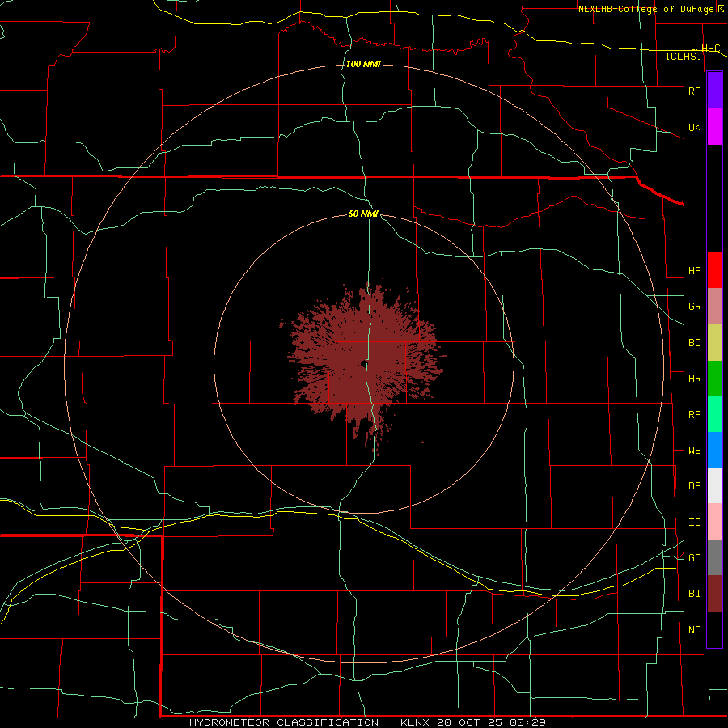Click the ND legend label
This screenshot has height=728, width=728.
point(694,630)
